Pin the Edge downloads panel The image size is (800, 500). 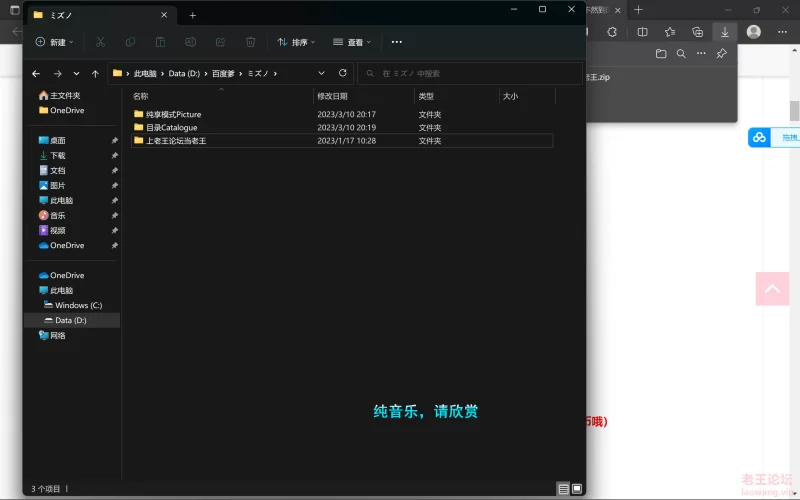click(x=722, y=54)
